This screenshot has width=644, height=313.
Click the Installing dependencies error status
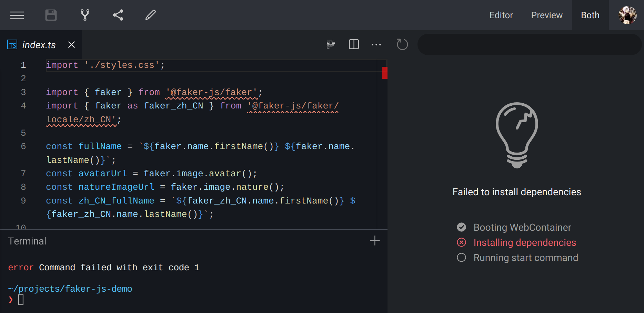pyautogui.click(x=525, y=242)
